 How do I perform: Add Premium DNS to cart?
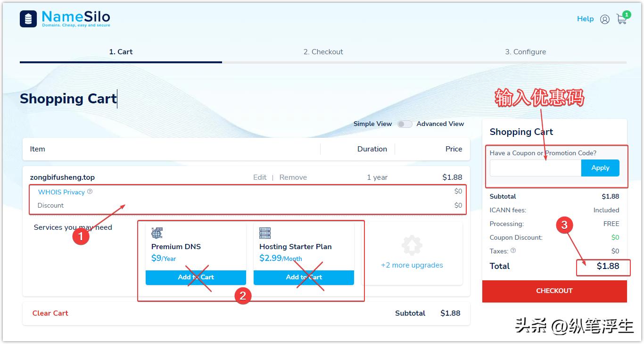(196, 277)
